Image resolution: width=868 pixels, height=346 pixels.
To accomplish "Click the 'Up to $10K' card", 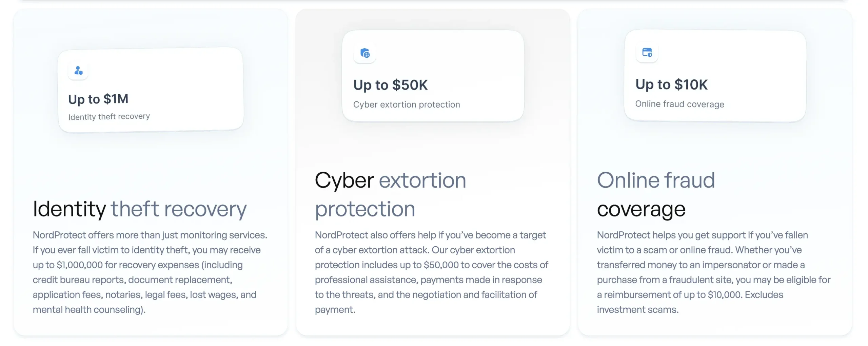I will point(715,76).
